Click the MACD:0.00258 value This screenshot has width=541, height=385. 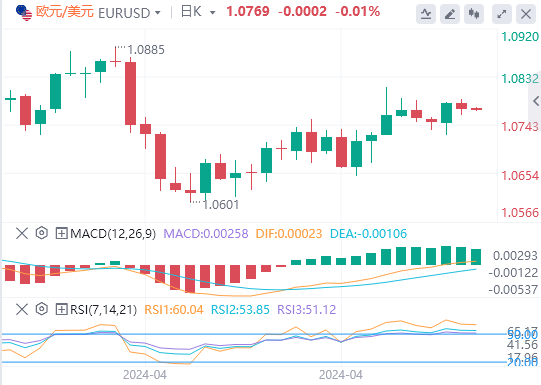[x=206, y=234]
